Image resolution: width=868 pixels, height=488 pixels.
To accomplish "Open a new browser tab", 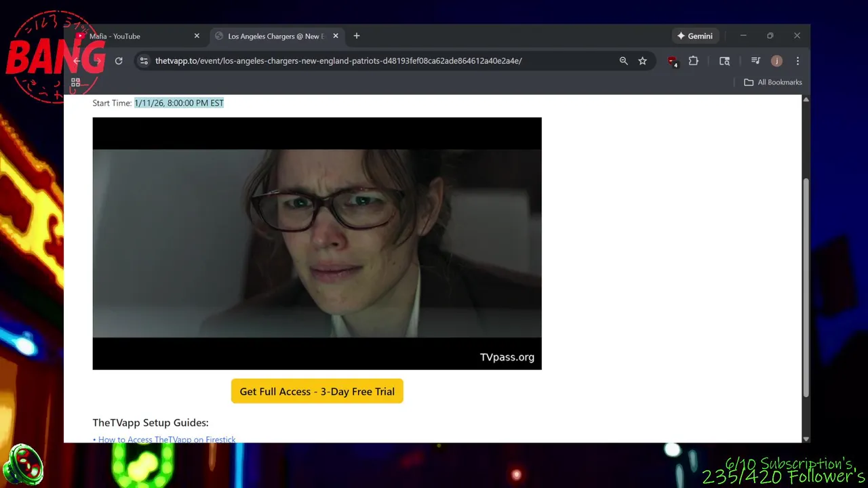I will point(357,36).
